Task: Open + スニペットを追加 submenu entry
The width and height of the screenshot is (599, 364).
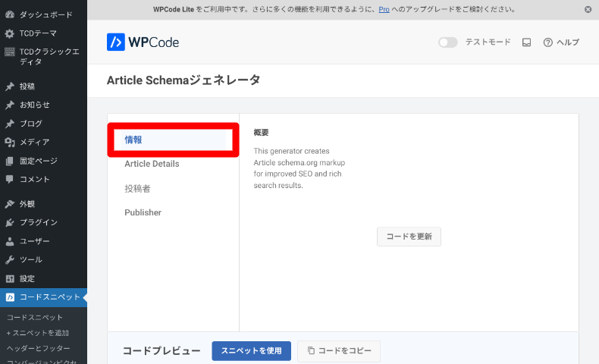Action: click(x=38, y=333)
